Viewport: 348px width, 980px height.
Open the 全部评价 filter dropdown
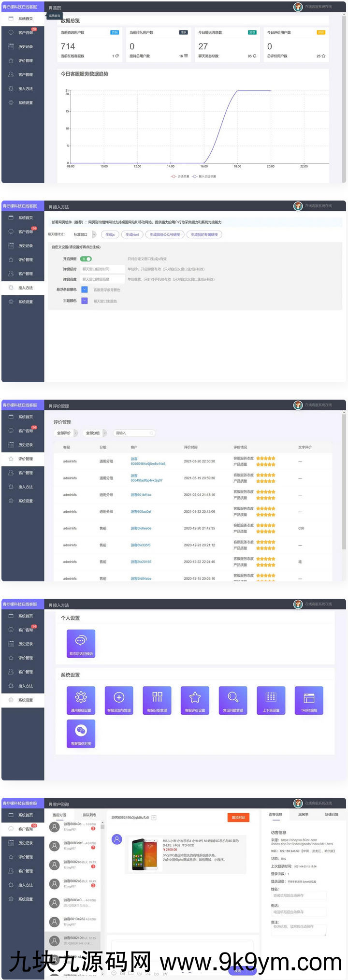67,433
